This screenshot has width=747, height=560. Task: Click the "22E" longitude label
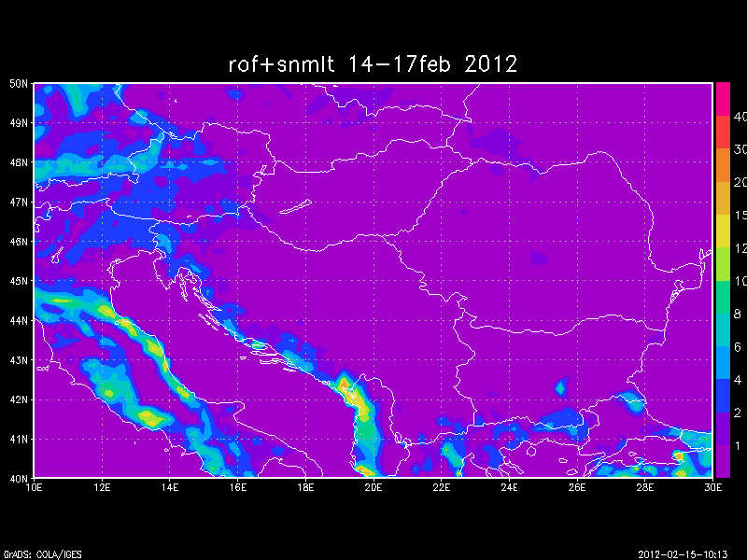pos(441,487)
